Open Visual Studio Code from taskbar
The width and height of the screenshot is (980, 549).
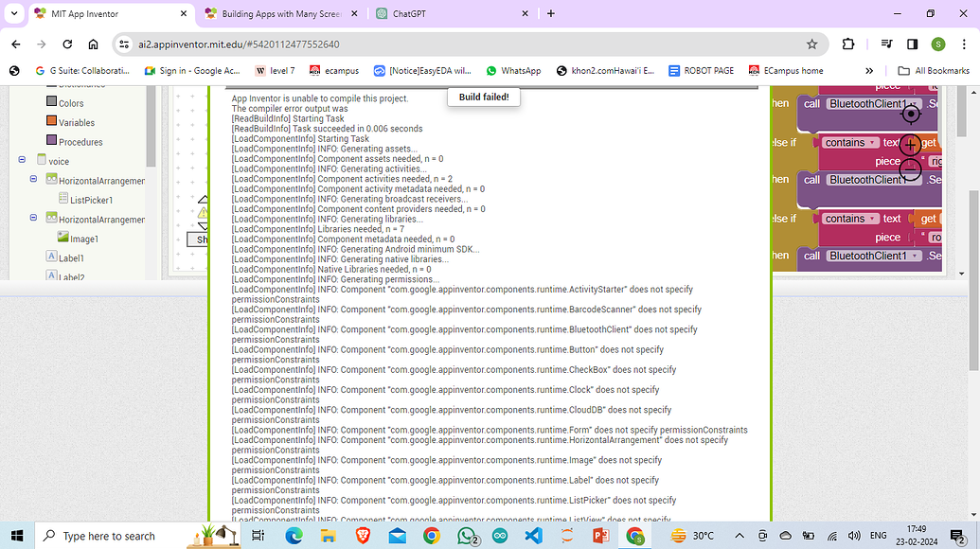pos(534,536)
